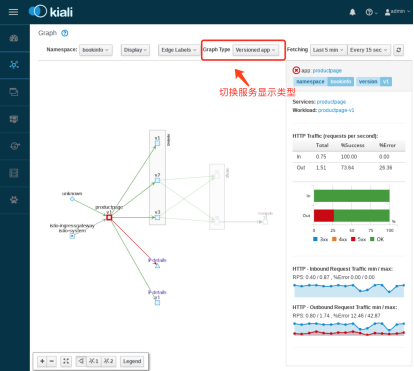Fit graph to screen button
414x371 pixels.
pyautogui.click(x=66, y=361)
